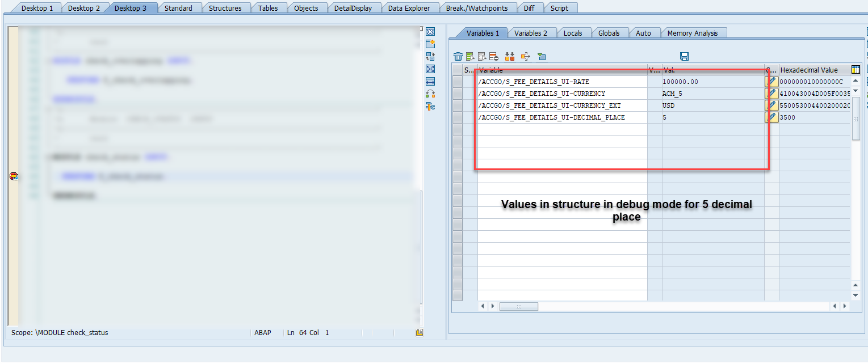
Task: Open the Services of the Tool icon
Action: coord(430,105)
